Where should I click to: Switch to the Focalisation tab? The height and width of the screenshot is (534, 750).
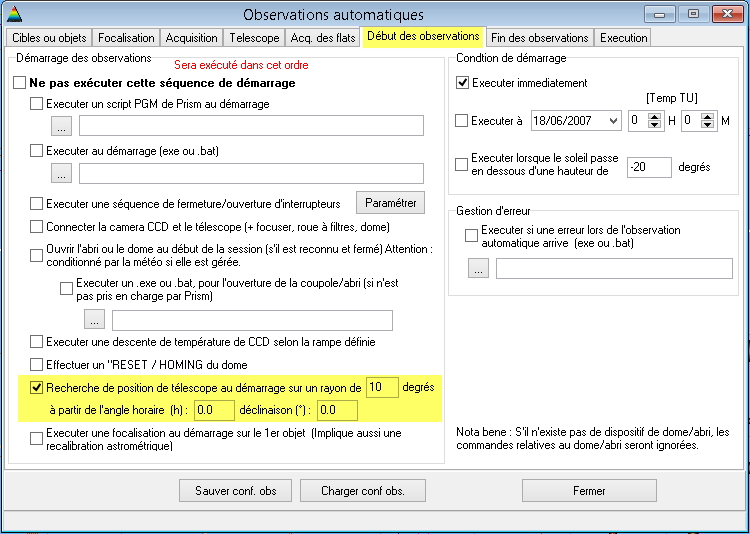click(126, 38)
